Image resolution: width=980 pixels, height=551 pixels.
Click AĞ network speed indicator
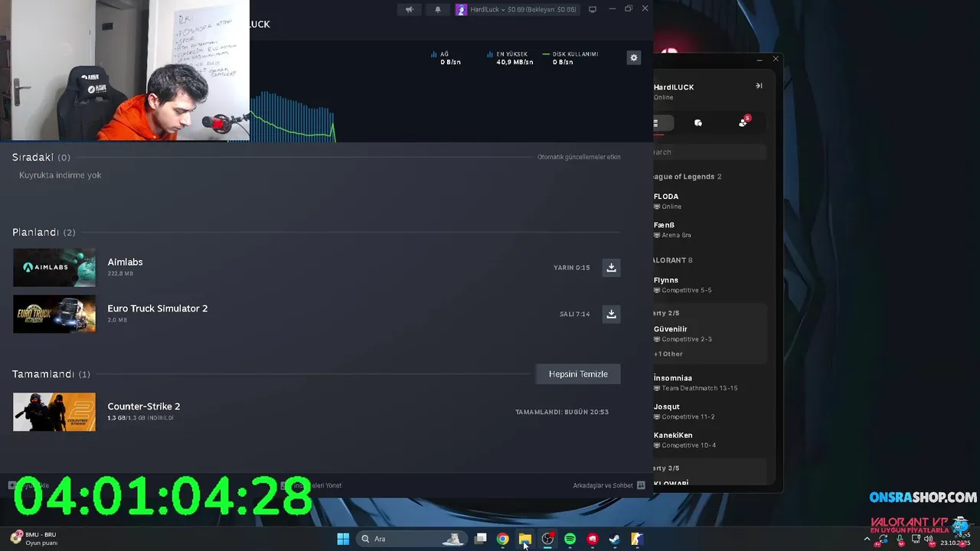coord(446,58)
